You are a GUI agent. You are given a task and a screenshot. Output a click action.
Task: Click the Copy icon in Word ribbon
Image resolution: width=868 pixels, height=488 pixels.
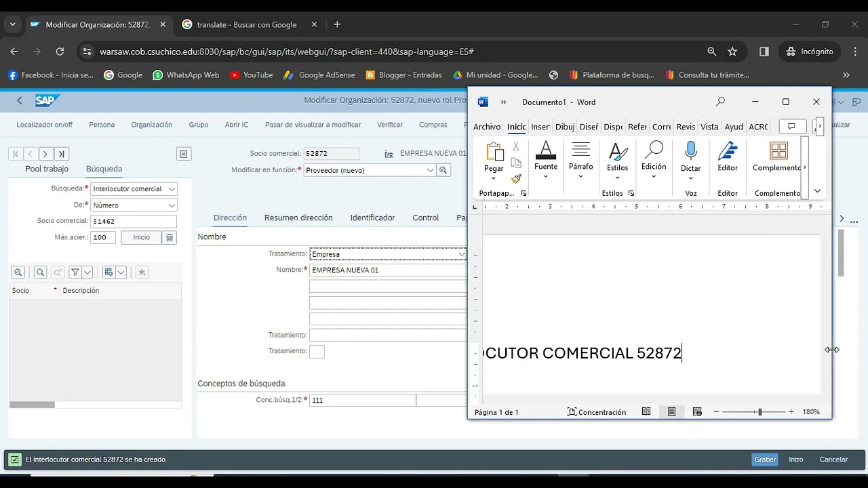[x=516, y=163]
